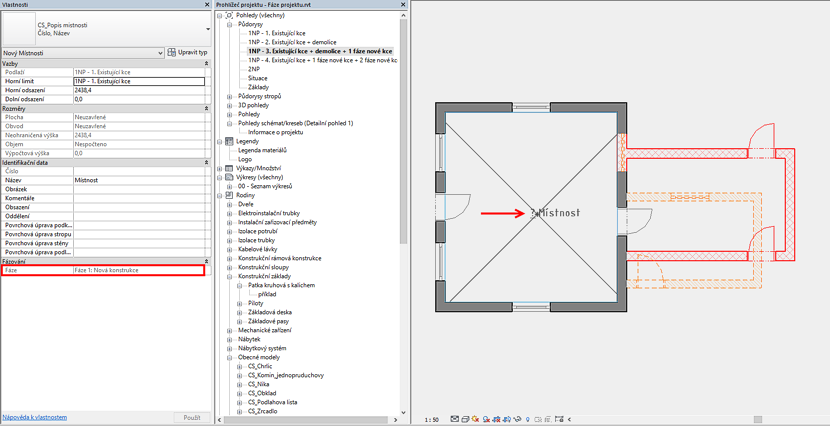830x426 pixels.
Task: Open the Nový Místnosti filter dropdown
Action: (159, 53)
